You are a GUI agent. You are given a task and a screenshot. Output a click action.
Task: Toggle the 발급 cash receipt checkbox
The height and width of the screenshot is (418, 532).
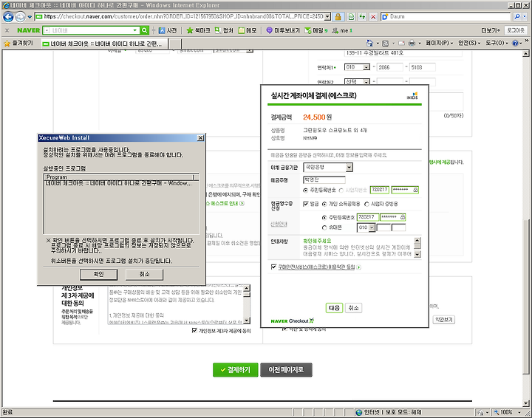pyautogui.click(x=305, y=204)
